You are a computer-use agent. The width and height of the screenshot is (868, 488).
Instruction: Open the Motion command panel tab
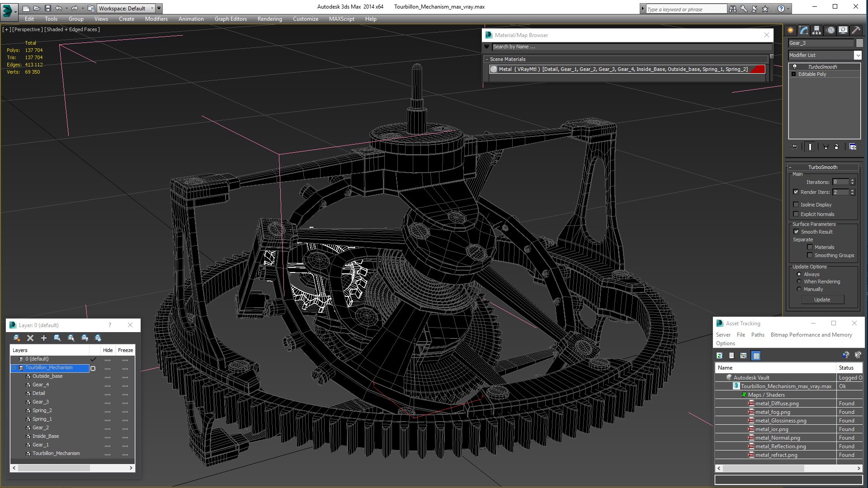click(830, 30)
